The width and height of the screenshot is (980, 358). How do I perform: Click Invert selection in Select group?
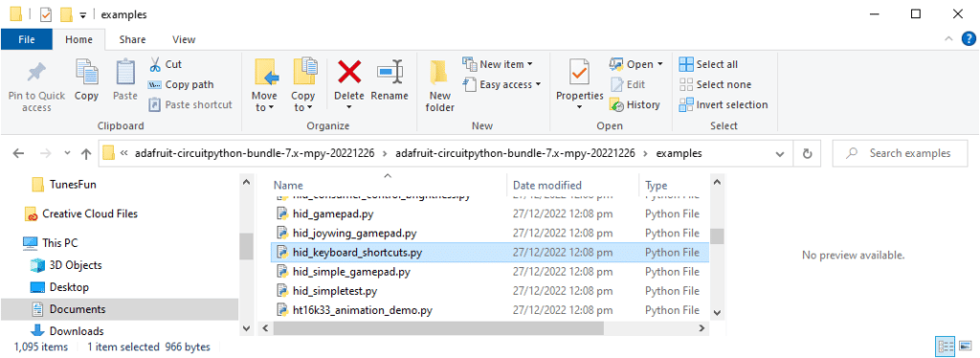tap(724, 104)
